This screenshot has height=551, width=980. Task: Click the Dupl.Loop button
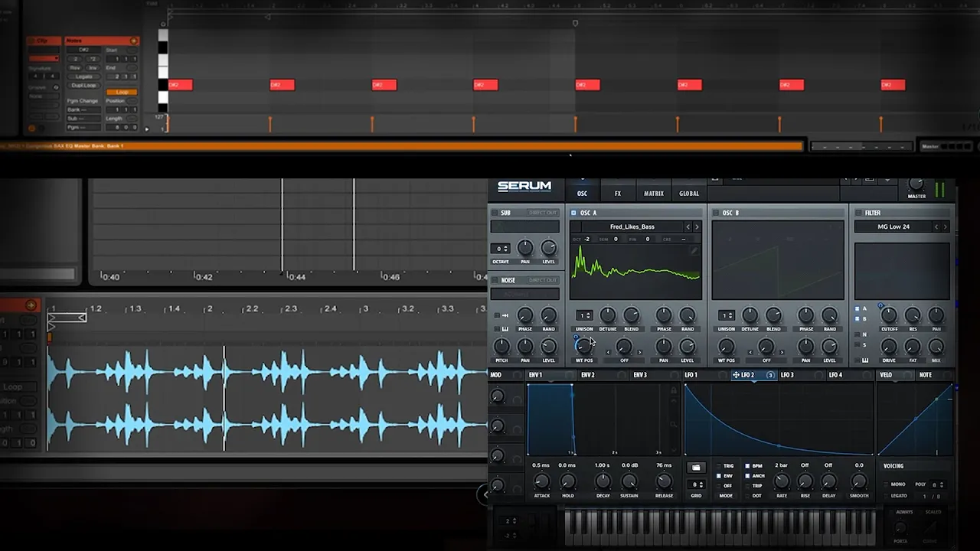point(83,84)
